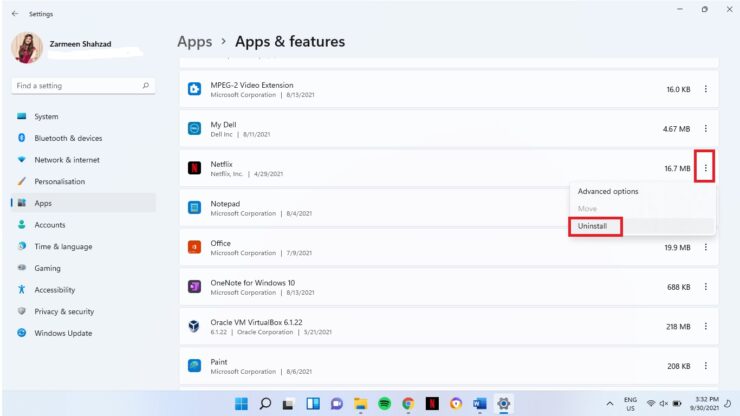This screenshot has height=416, width=740.
Task: Open Windows Update settings
Action: [83, 333]
